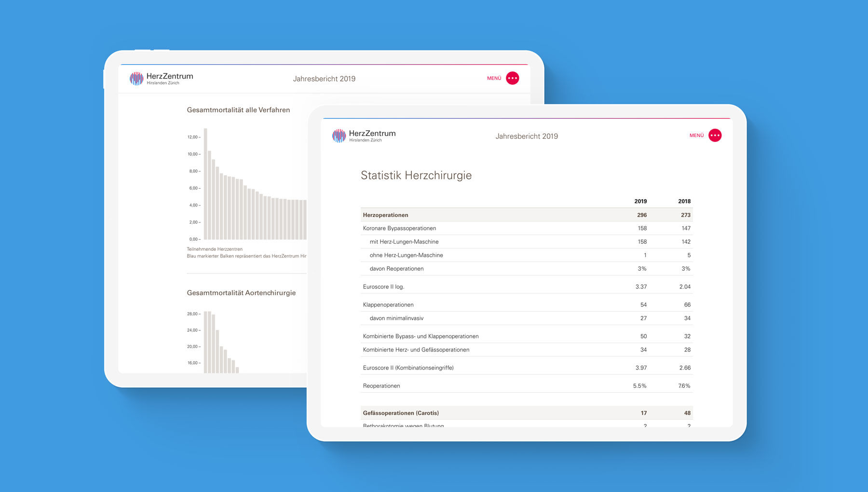
Task: Click the 48 value in Gefässoperationen row
Action: click(687, 413)
